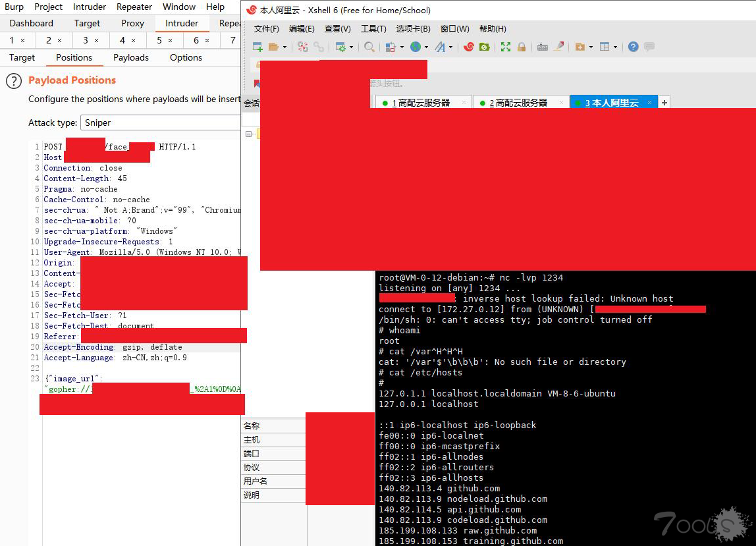Expand the globe encoding dropdown arrow
Viewport: 756px width, 546px height.
[426, 47]
